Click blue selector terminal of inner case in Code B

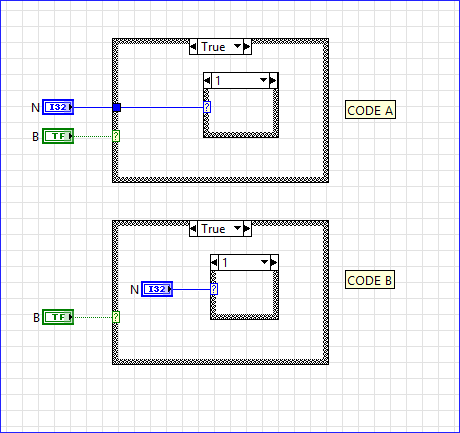click(214, 289)
